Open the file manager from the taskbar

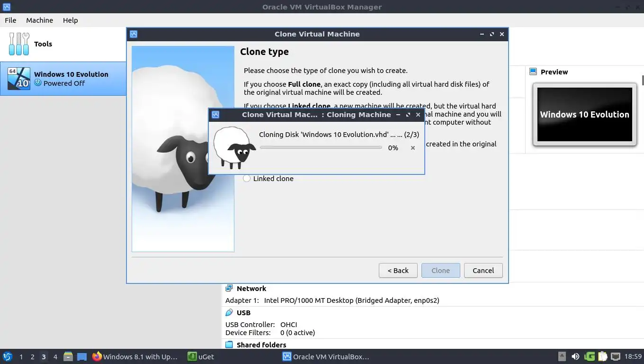[68, 356]
